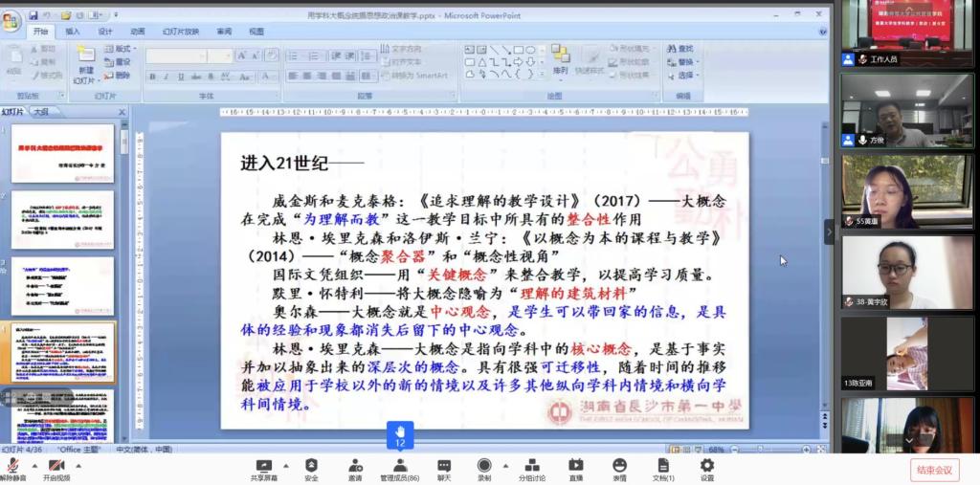The width and height of the screenshot is (980, 485).
Task: Switch to the 插入 ribbon tab
Action: pos(73,31)
